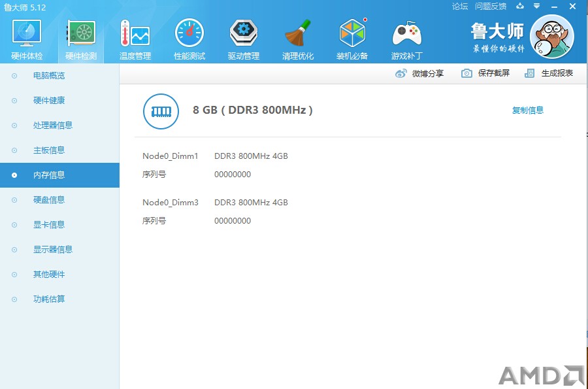The image size is (588, 389).
Task: Click the 鲁大师 brand logo text
Action: point(497,31)
